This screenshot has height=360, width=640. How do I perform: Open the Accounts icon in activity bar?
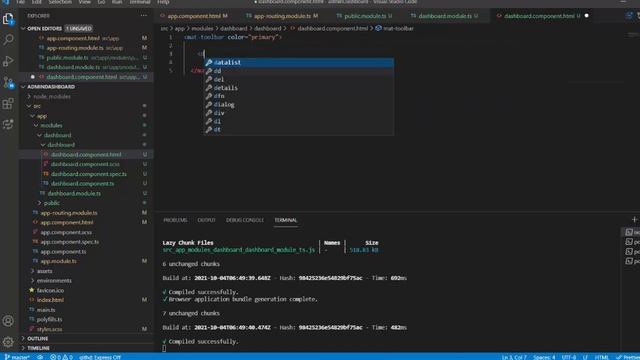click(8, 321)
